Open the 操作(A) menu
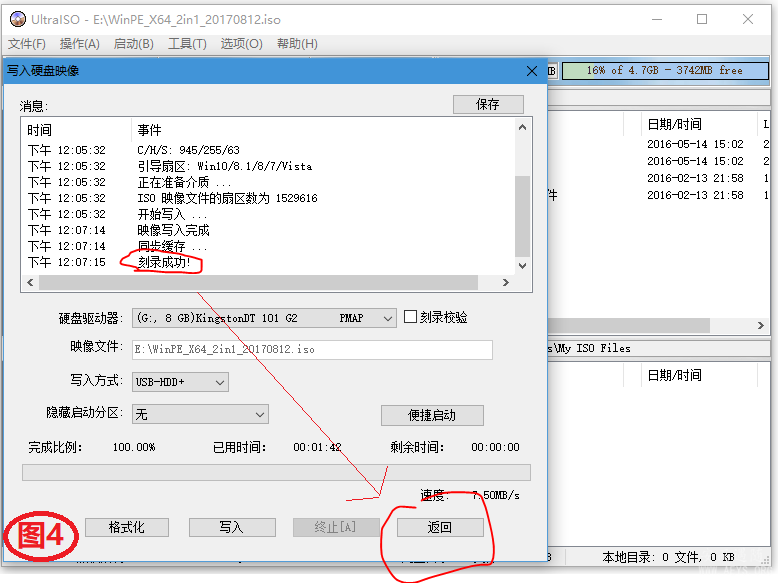 [x=79, y=44]
